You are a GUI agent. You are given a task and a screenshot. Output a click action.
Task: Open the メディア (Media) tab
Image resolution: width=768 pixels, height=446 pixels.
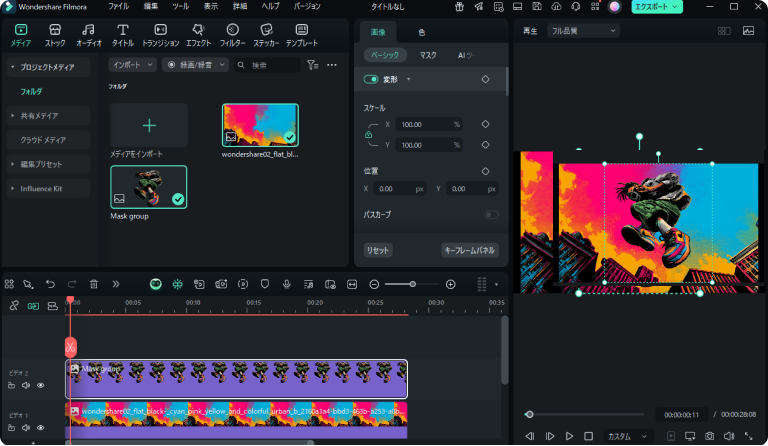[x=21, y=35]
